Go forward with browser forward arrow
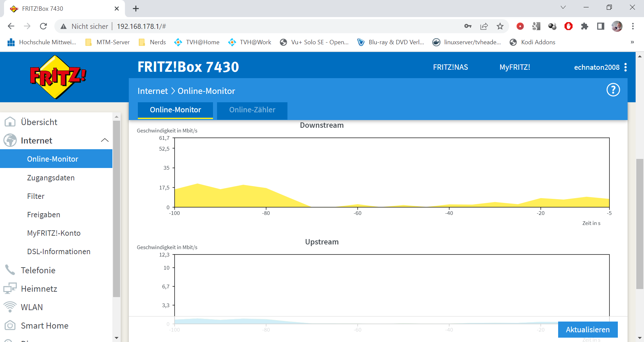This screenshot has width=644, height=342. click(27, 26)
